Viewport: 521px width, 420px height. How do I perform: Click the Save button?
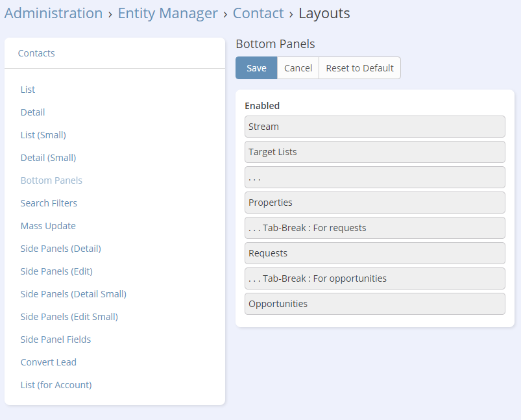256,68
